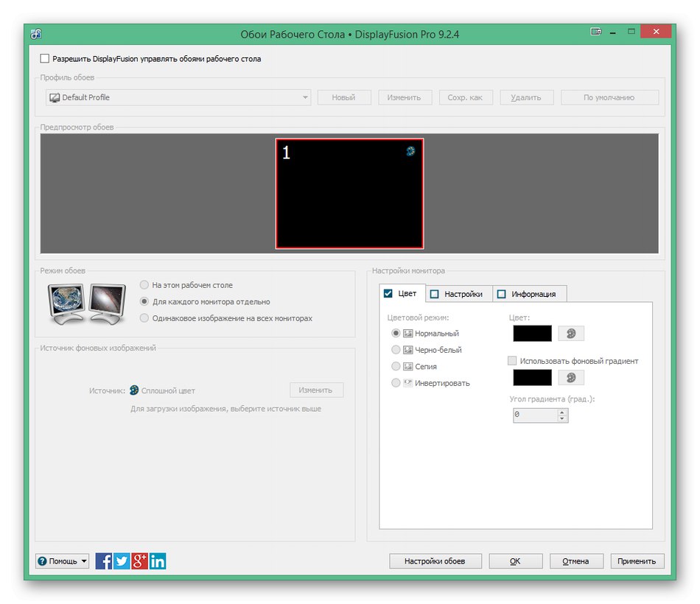Viewport: 700px width, 604px height.
Task: Click the Отмена button
Action: coord(576,561)
